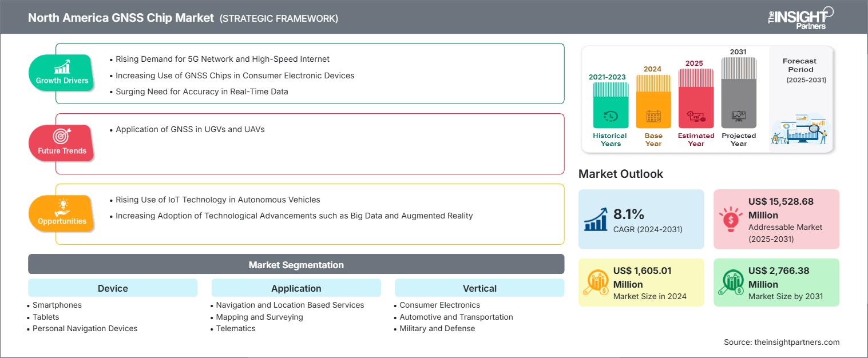Image resolution: width=868 pixels, height=358 pixels.
Task: Select the Smartphones bullet entry
Action: [x=56, y=305]
